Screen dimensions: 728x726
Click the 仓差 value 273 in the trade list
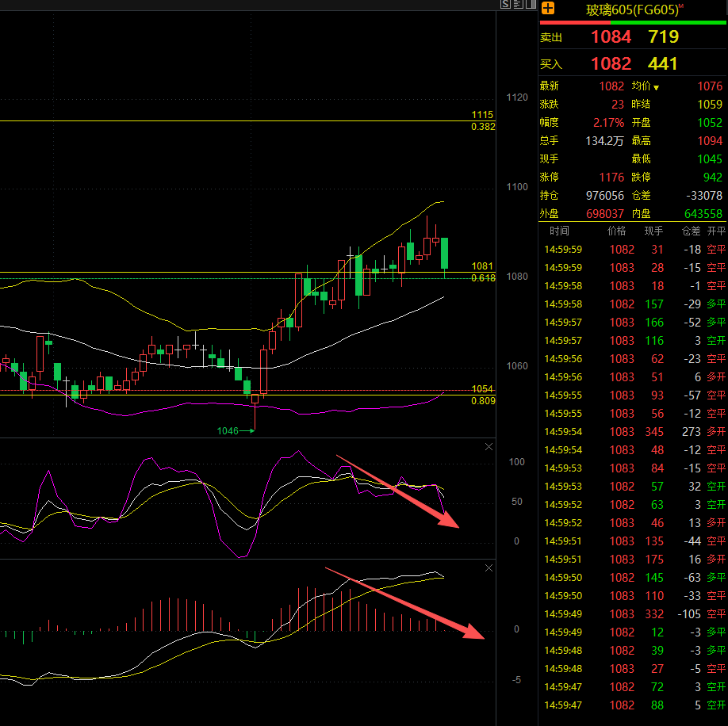[692, 431]
